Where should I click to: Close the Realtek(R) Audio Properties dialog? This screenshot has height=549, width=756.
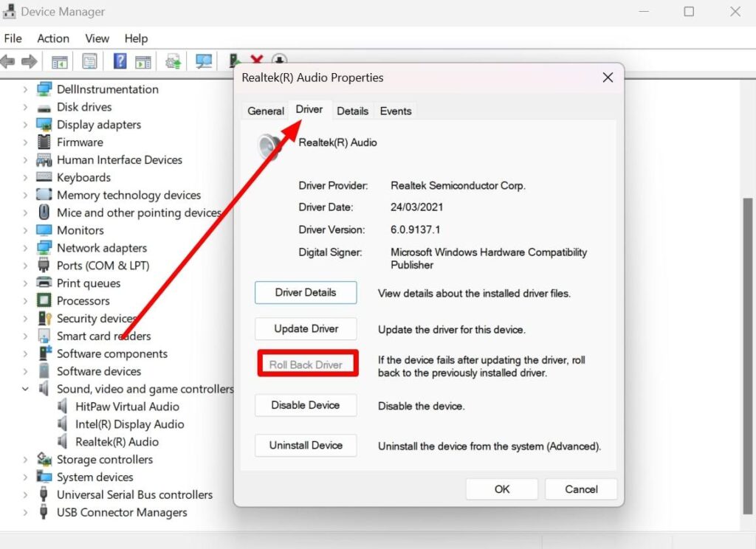(608, 77)
